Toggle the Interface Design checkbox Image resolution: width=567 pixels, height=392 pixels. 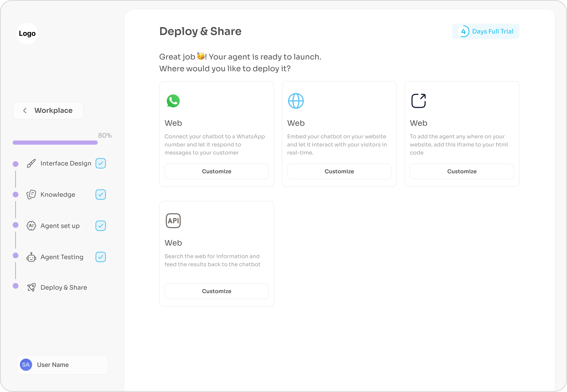click(x=101, y=163)
